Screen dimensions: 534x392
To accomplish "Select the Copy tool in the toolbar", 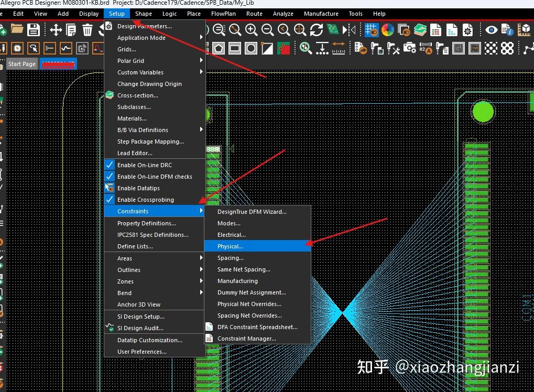I will coord(71,30).
